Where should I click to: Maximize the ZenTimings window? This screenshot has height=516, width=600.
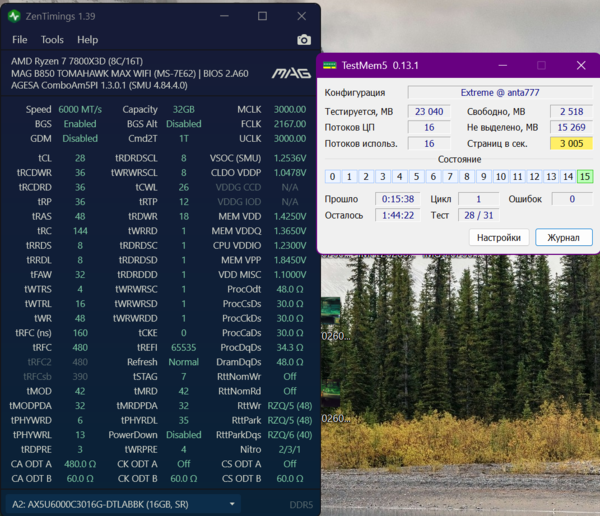coord(262,16)
